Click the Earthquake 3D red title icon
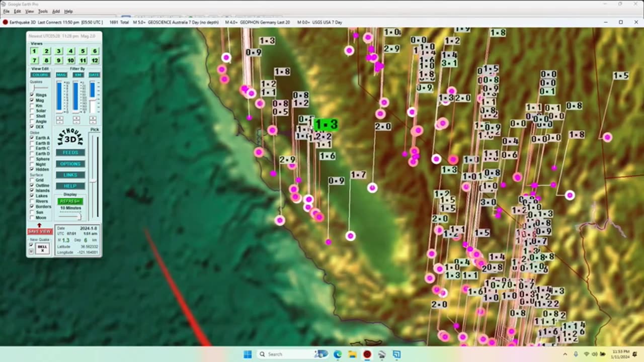 point(5,22)
